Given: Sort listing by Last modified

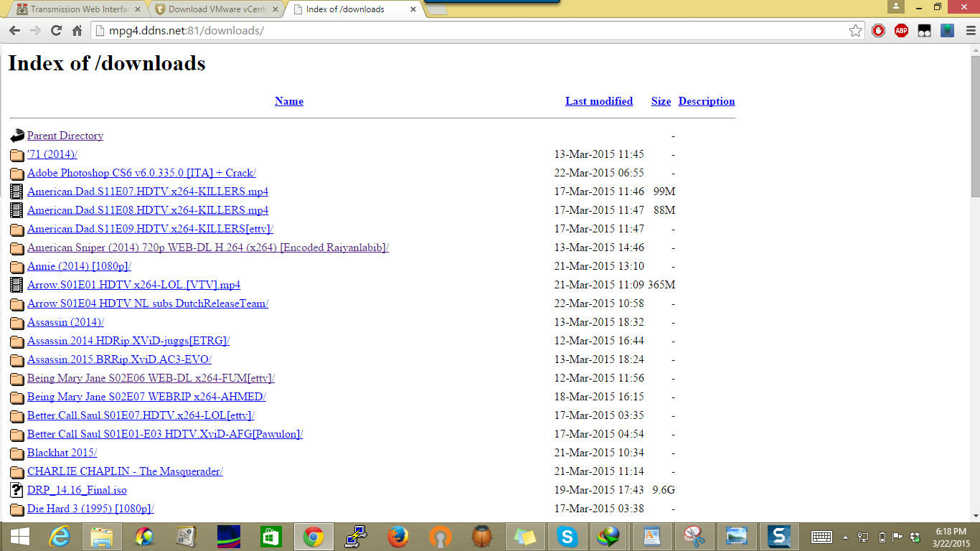Looking at the screenshot, I should click(x=599, y=101).
